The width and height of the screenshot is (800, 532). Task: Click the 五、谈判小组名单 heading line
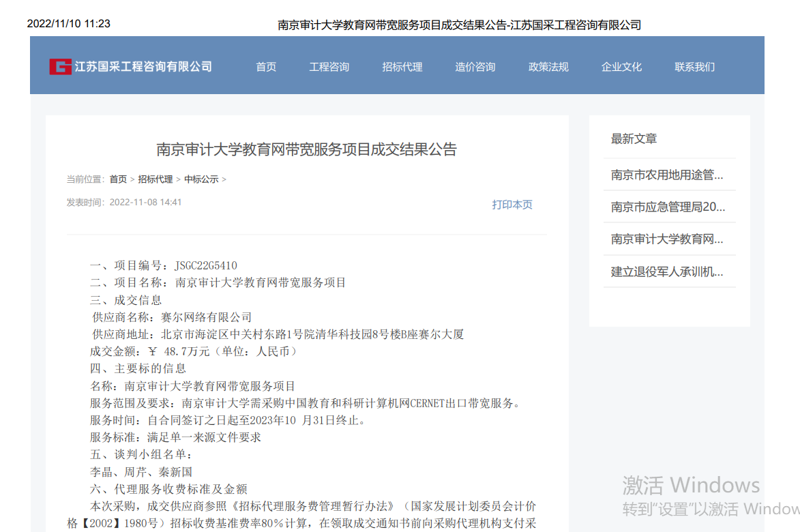pos(140,454)
